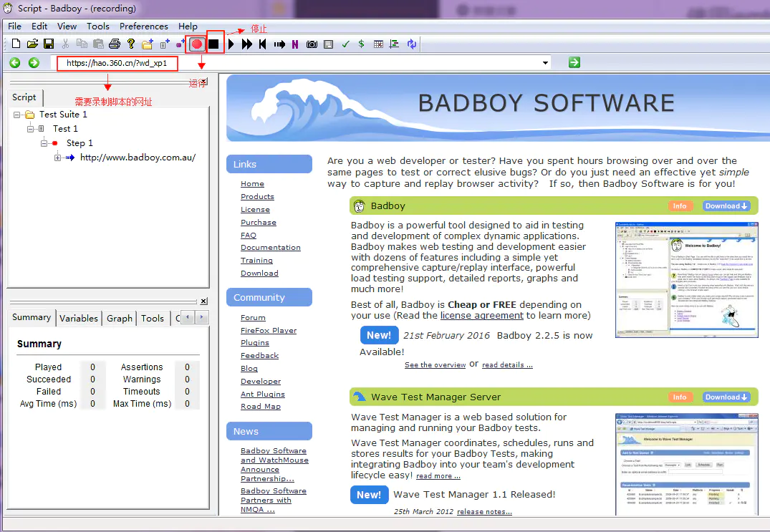This screenshot has width=770, height=532.
Task: Toggle recording with the red circle button
Action: tap(197, 44)
